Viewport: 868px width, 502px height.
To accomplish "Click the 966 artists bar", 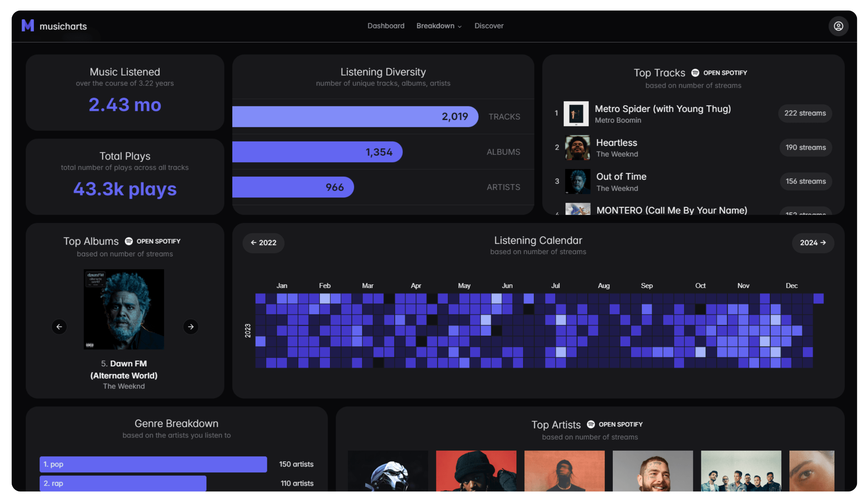I will click(x=293, y=187).
